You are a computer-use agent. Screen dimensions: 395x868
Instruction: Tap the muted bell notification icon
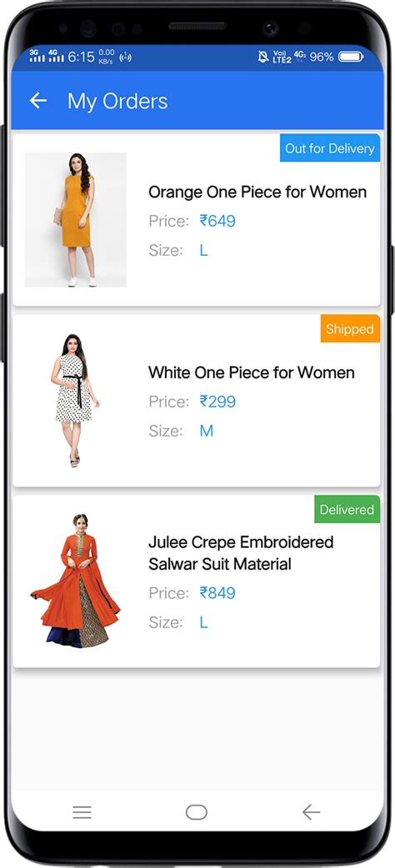(x=263, y=57)
